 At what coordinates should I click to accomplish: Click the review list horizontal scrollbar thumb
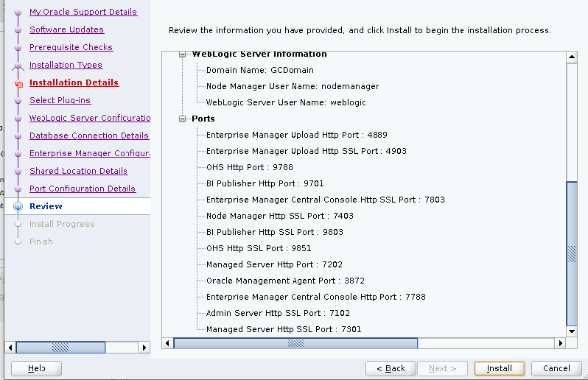(x=295, y=343)
